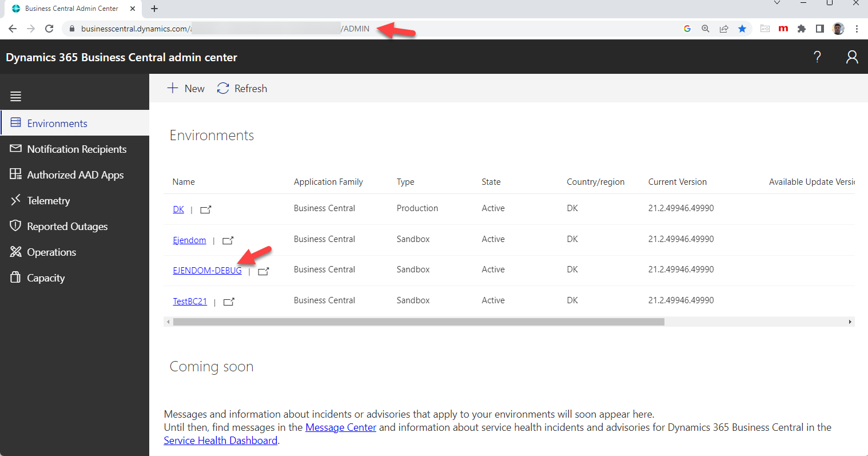Click the Dynamics 365 Business Central admin center title
Screen dimensions: 868x456
point(121,57)
